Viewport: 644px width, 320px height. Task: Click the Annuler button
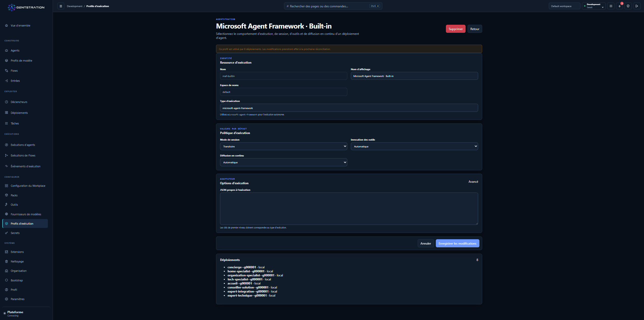click(426, 243)
